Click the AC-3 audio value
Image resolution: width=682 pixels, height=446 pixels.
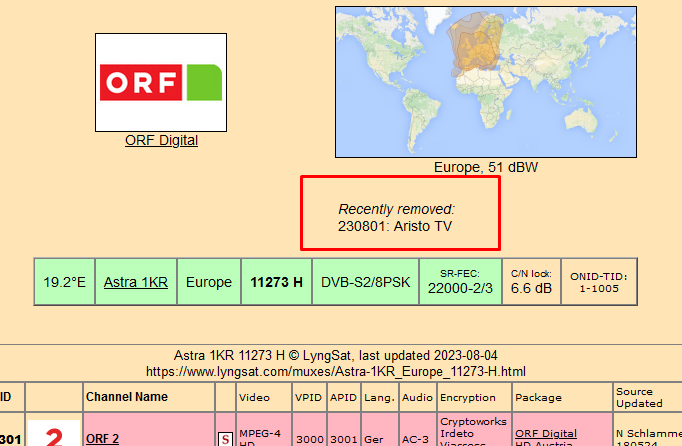pos(415,439)
